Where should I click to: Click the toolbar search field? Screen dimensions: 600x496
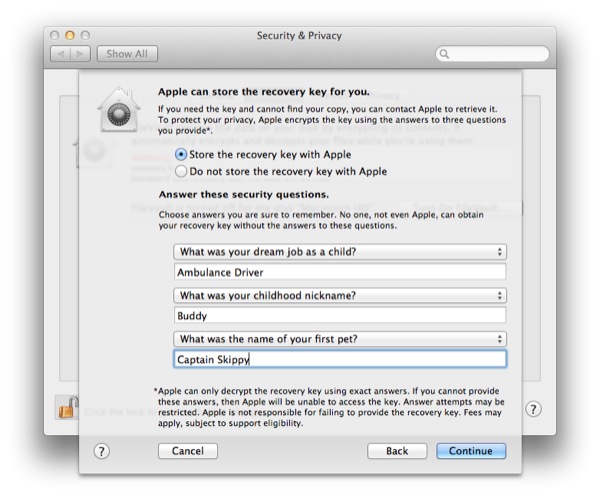pos(492,54)
